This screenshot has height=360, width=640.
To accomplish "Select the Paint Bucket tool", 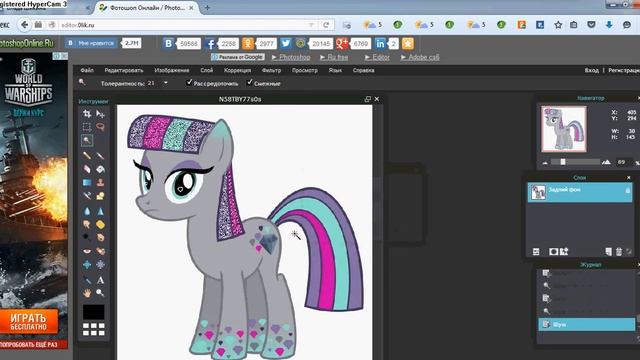I will [x=100, y=169].
